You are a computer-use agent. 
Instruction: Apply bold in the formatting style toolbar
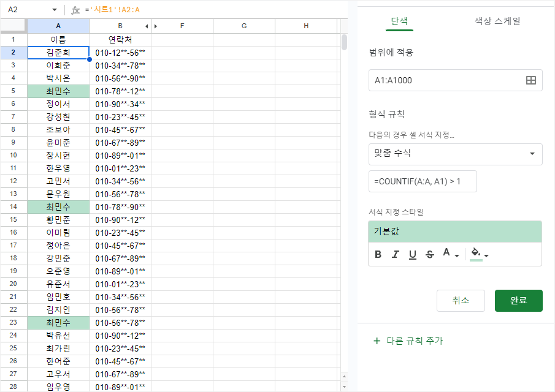point(378,254)
